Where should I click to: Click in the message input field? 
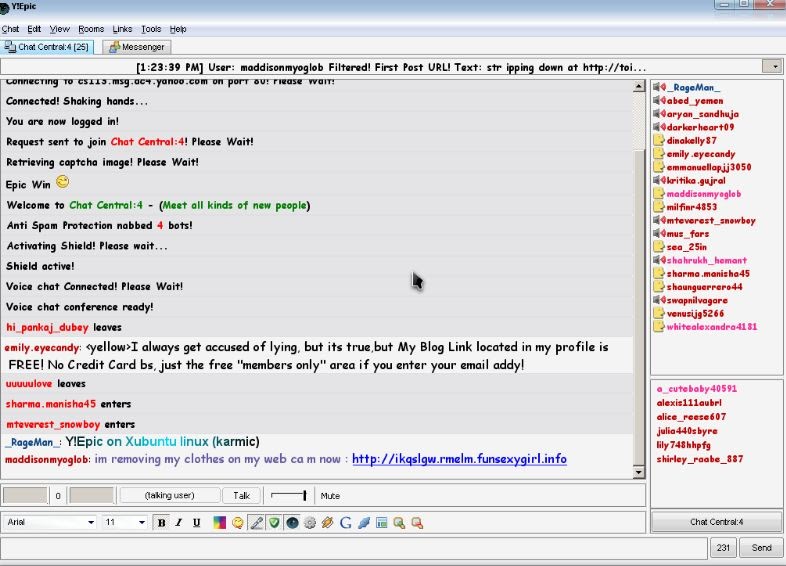[354, 547]
